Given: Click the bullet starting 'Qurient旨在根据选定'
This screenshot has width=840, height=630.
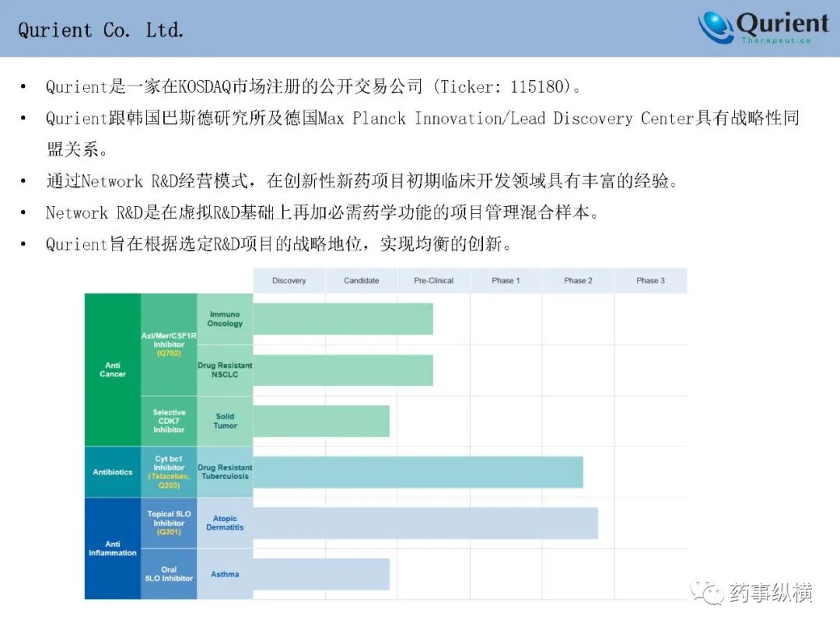Looking at the screenshot, I should click(x=279, y=244).
